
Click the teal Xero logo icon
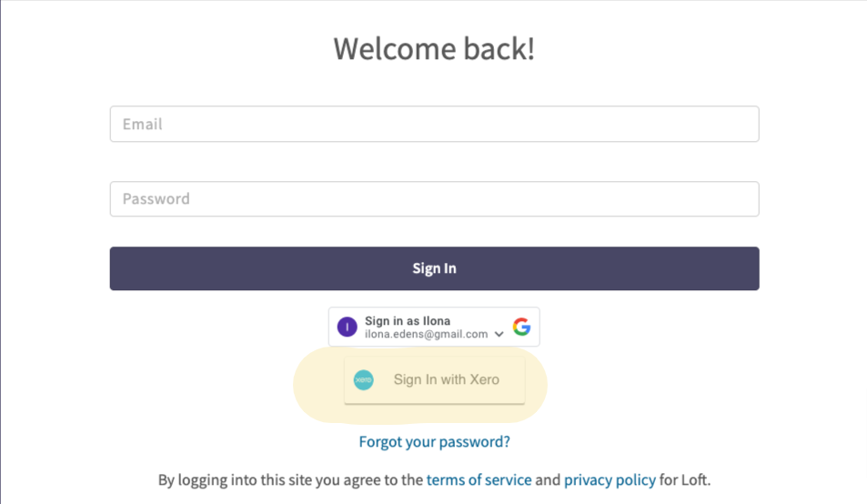pyautogui.click(x=363, y=379)
